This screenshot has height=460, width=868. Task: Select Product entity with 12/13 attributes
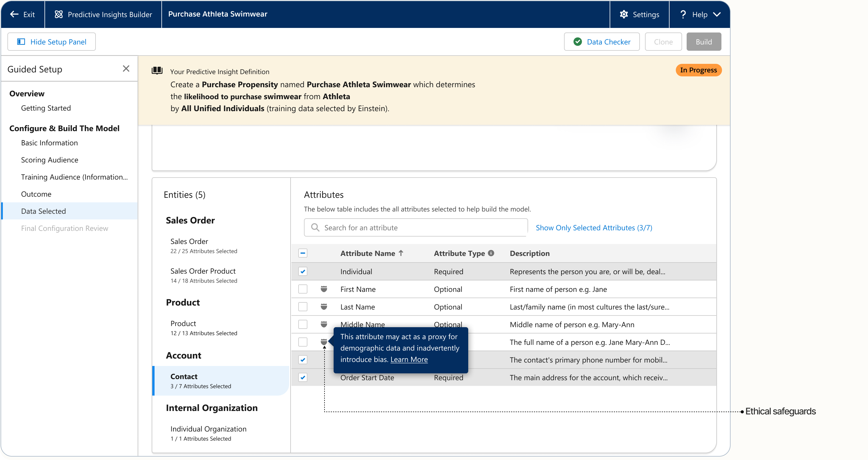click(x=204, y=328)
